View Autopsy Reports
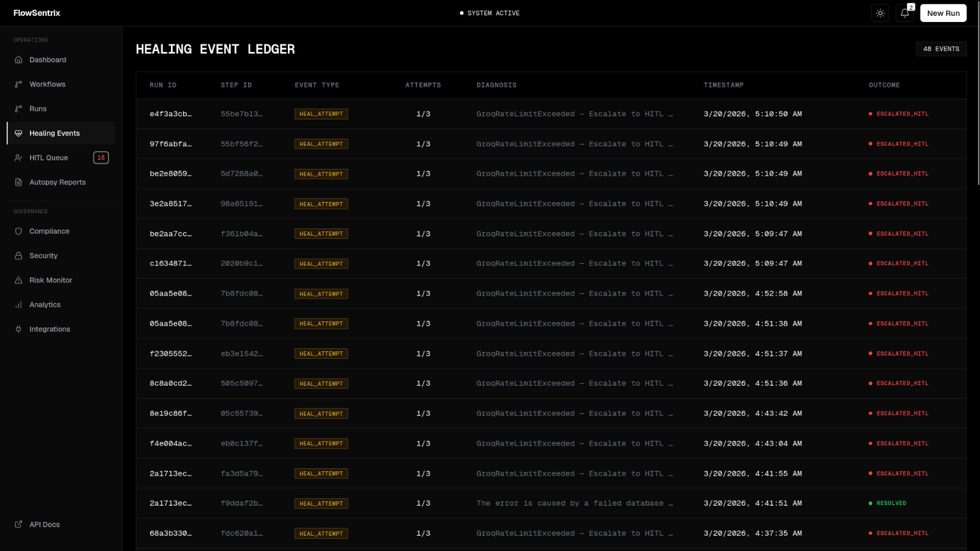 tap(61, 182)
